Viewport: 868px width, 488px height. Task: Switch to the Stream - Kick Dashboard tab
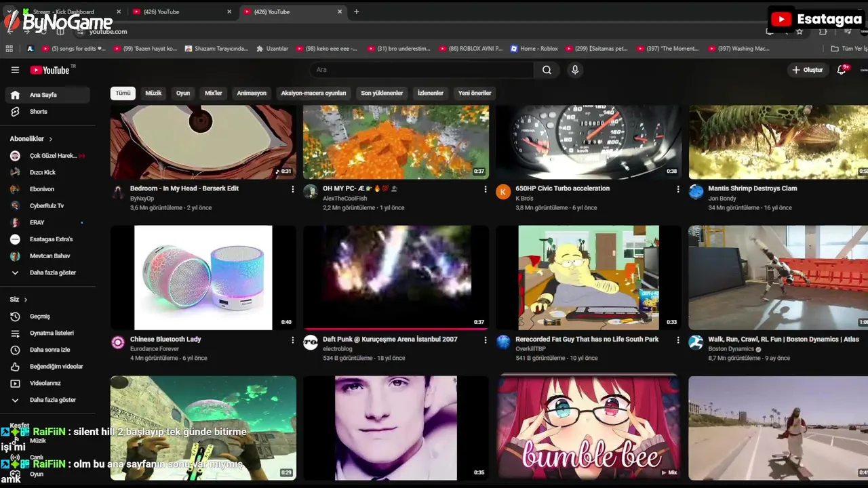[71, 12]
